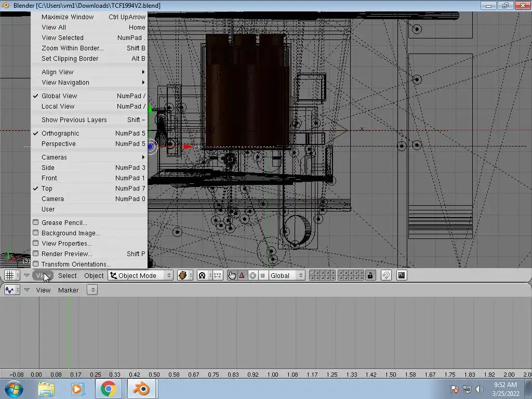
Task: Open the viewport draw type cube icon
Action: pyautogui.click(x=185, y=275)
